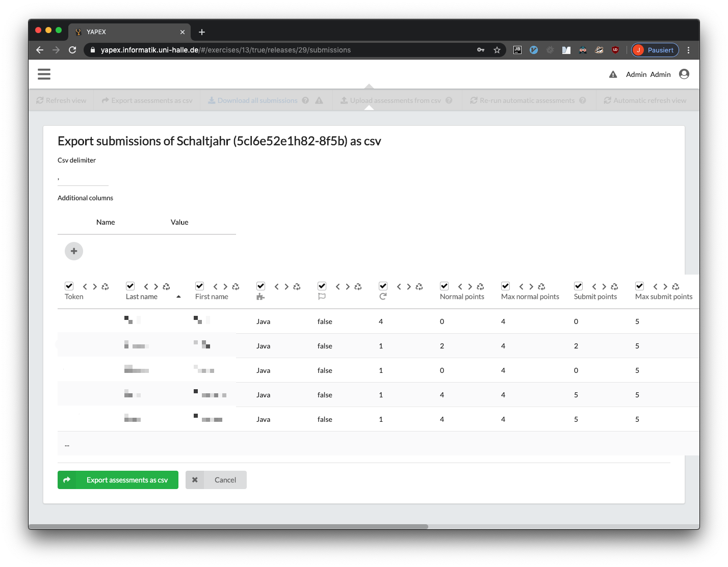Reload the page in browser

coord(72,50)
